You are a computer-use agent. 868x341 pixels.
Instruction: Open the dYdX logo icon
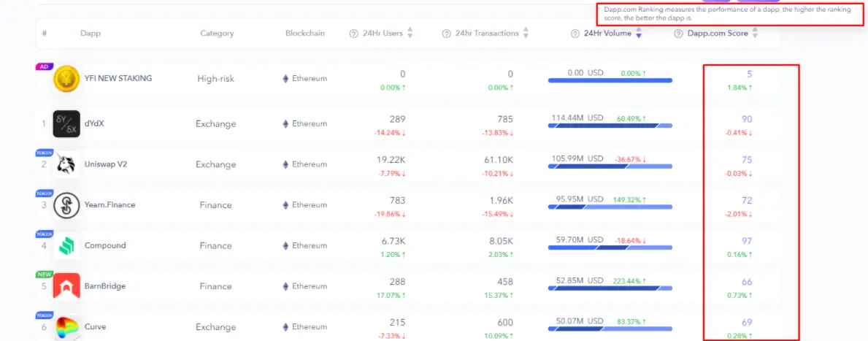coord(66,123)
